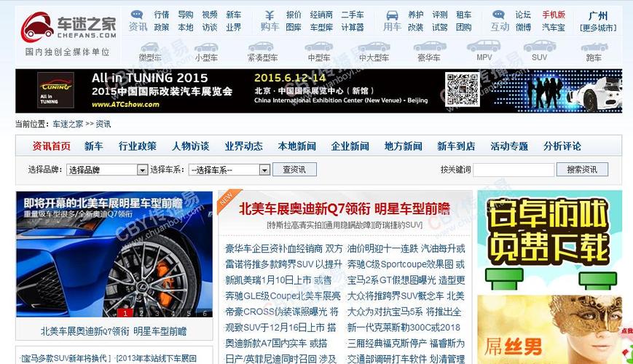Click the 用车 car icon

click(x=392, y=15)
